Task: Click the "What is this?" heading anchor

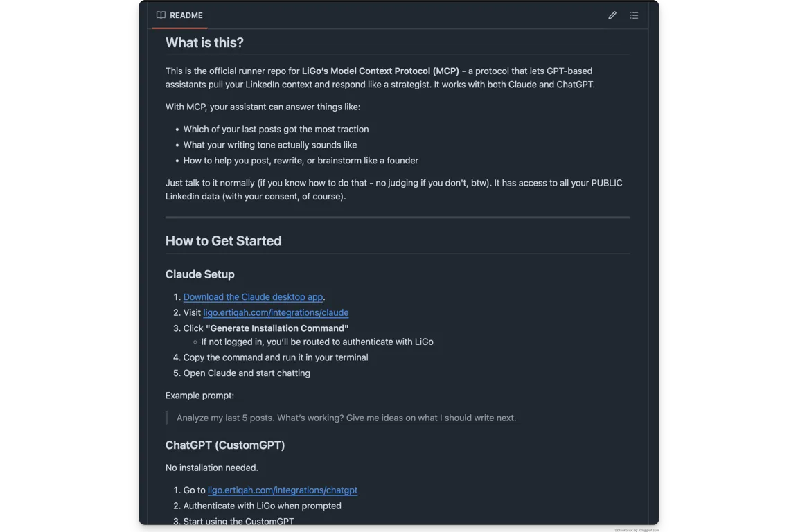Action: 204,42
